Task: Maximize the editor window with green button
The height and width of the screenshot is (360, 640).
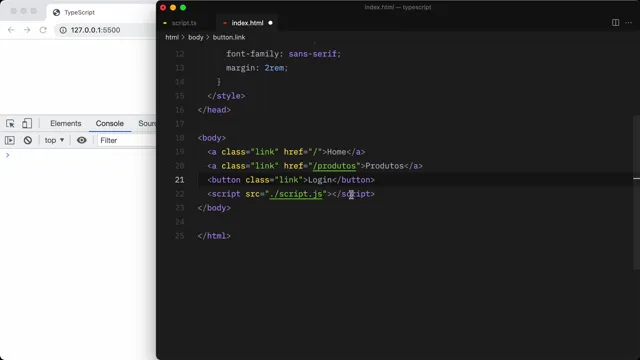Action: pos(183,7)
